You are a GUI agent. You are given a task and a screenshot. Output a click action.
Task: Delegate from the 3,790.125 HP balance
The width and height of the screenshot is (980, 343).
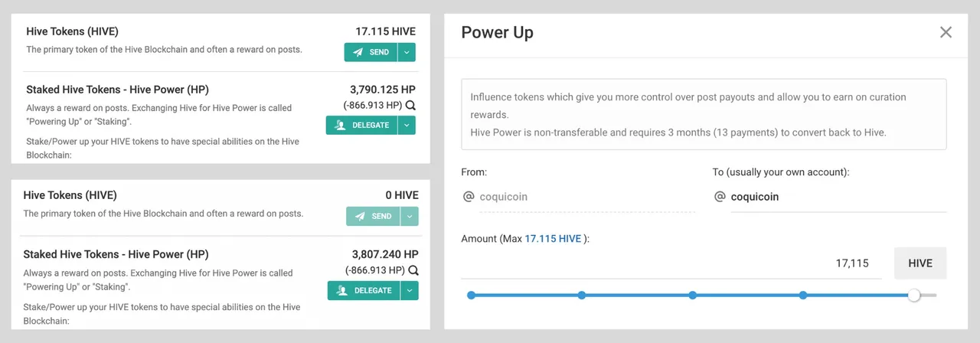[x=362, y=125]
